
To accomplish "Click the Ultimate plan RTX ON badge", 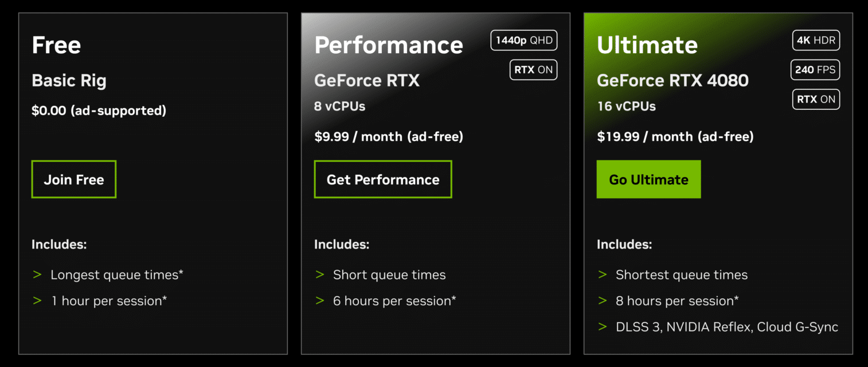I will click(x=816, y=99).
